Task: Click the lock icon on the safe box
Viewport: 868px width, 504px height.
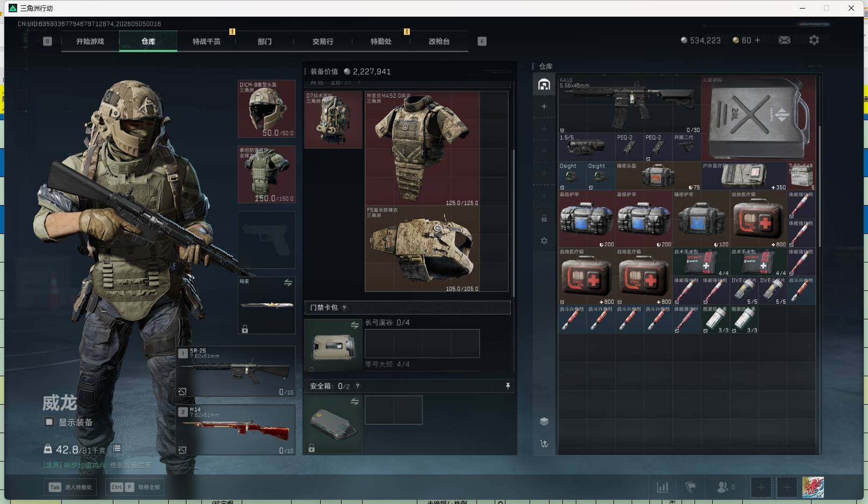Action: (312, 448)
